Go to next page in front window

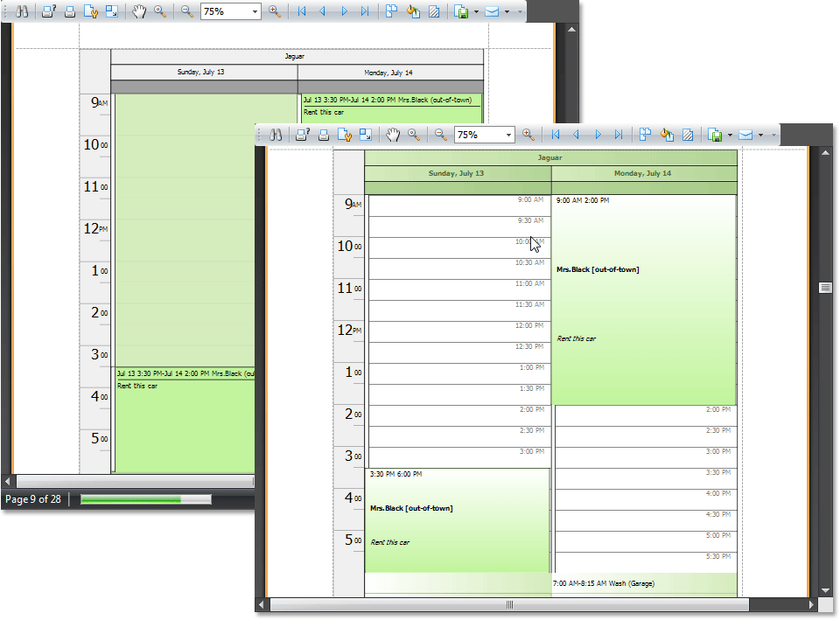coord(598,135)
